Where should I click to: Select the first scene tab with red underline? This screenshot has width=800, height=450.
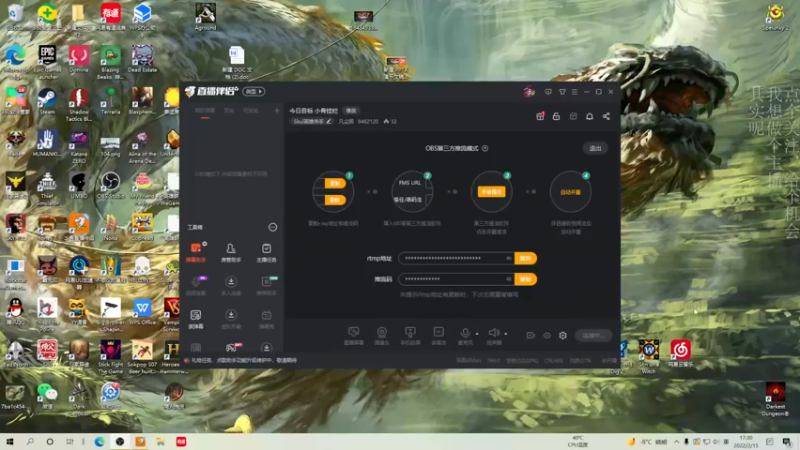(x=205, y=111)
